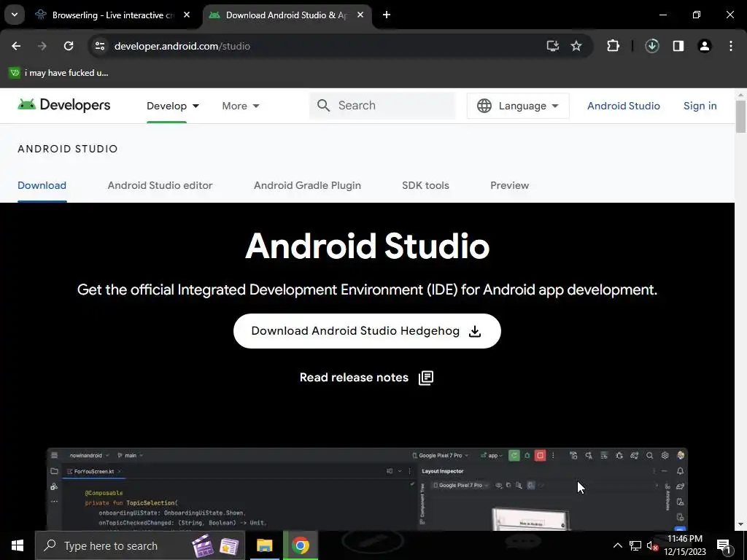
Task: Click the Android Developers logo
Action: click(64, 105)
